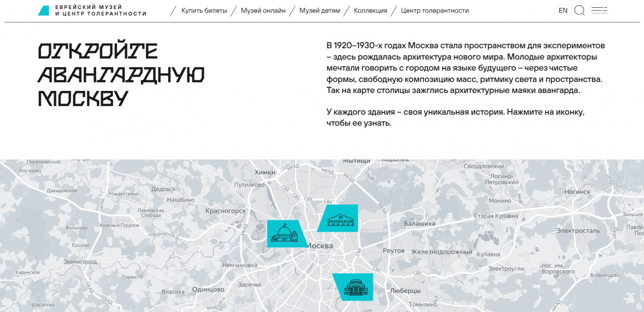Open the Купить билеты menu item
The height and width of the screenshot is (312, 644).
(204, 10)
